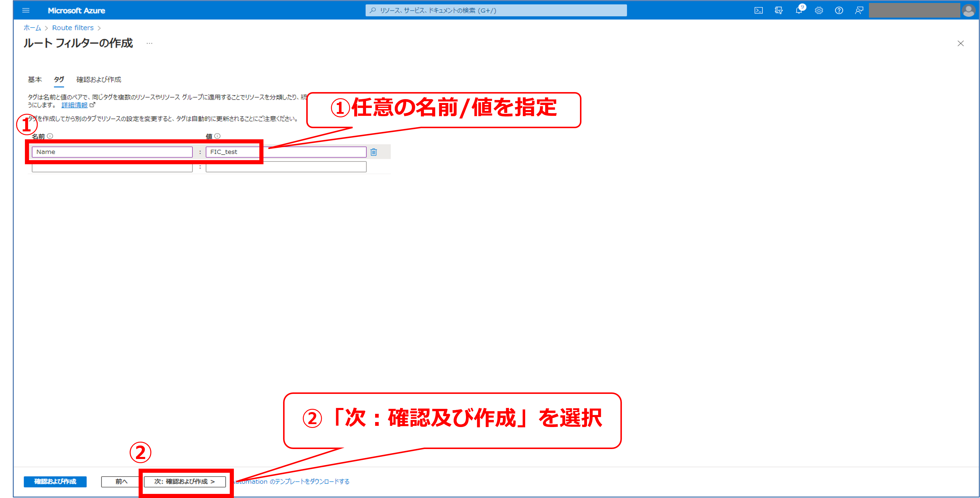Screen dimensions: 980x498
Task: Open the portal hamburger menu
Action: pyautogui.click(x=26, y=10)
